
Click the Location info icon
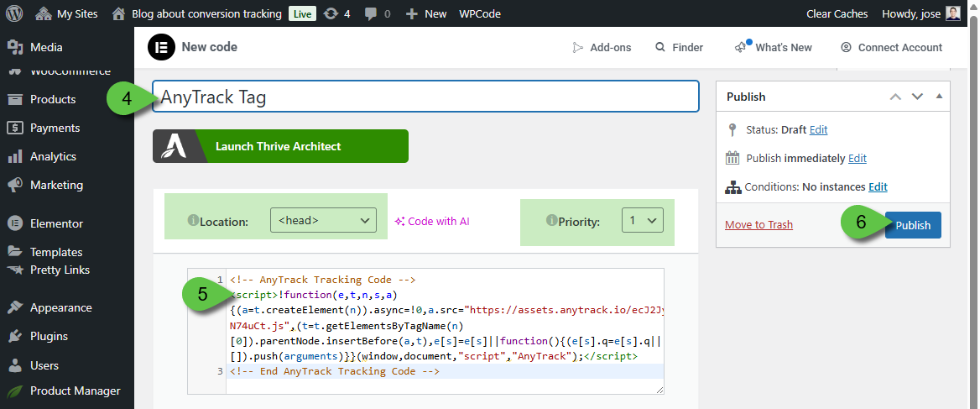(x=193, y=221)
